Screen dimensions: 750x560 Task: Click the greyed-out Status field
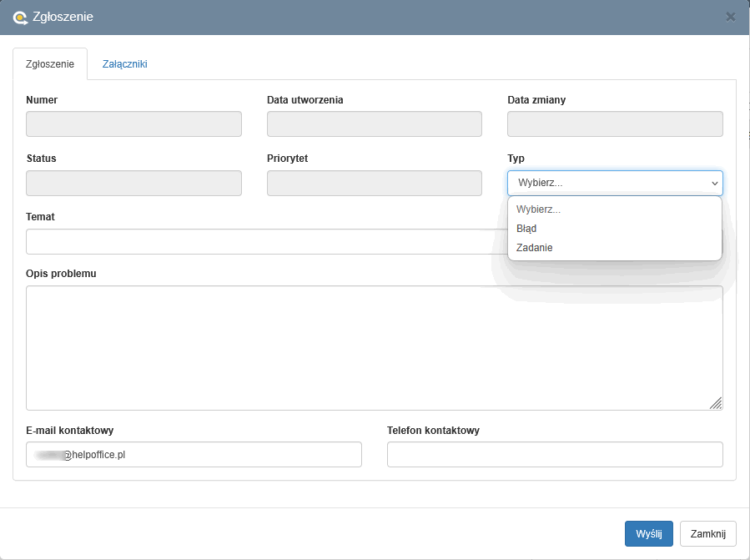coord(133,183)
